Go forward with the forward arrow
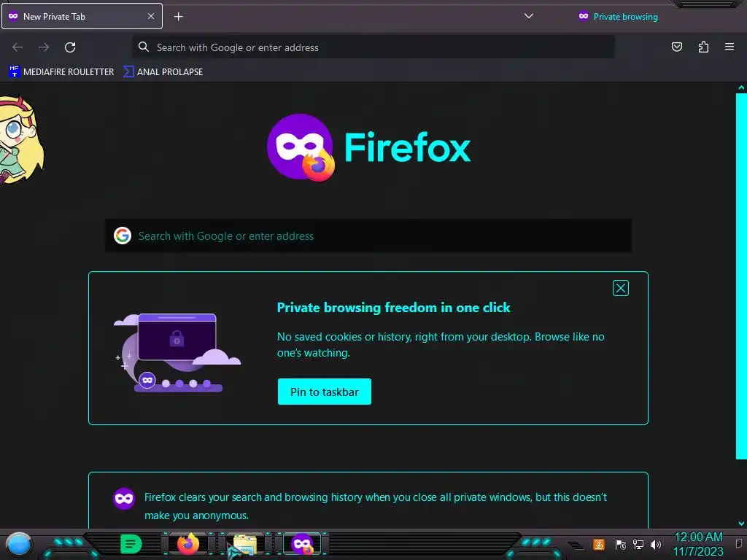This screenshot has height=560, width=747. pos(44,47)
